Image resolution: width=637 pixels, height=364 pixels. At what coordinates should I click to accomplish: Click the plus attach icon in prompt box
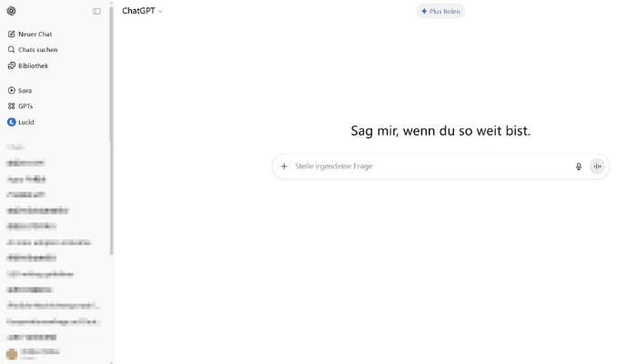284,167
